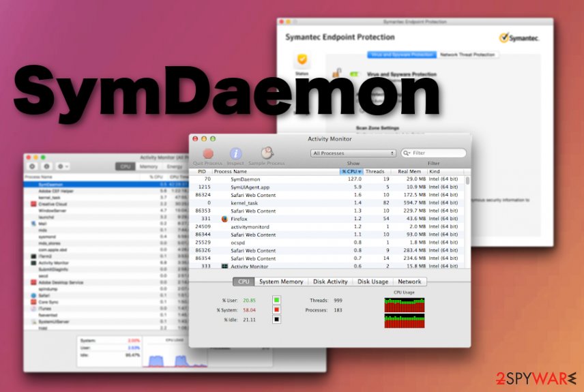Sort by the Real Mem column header
Viewport: 584px width, 392px height.
pos(409,172)
